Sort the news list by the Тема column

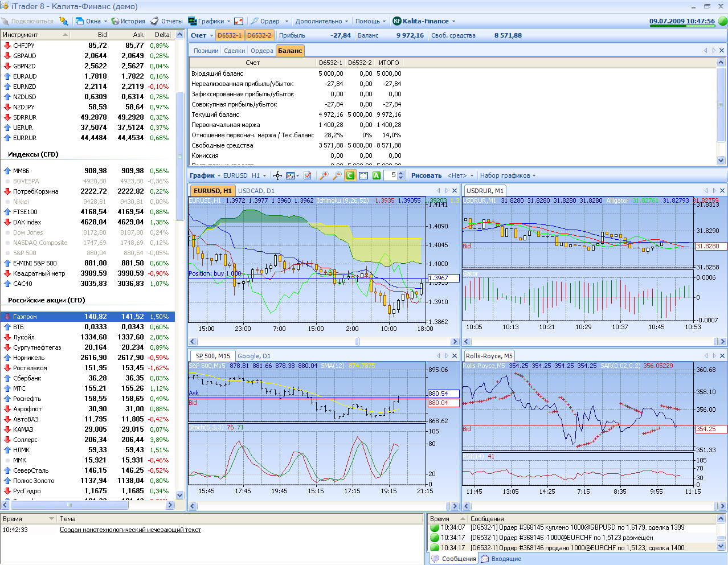239,519
